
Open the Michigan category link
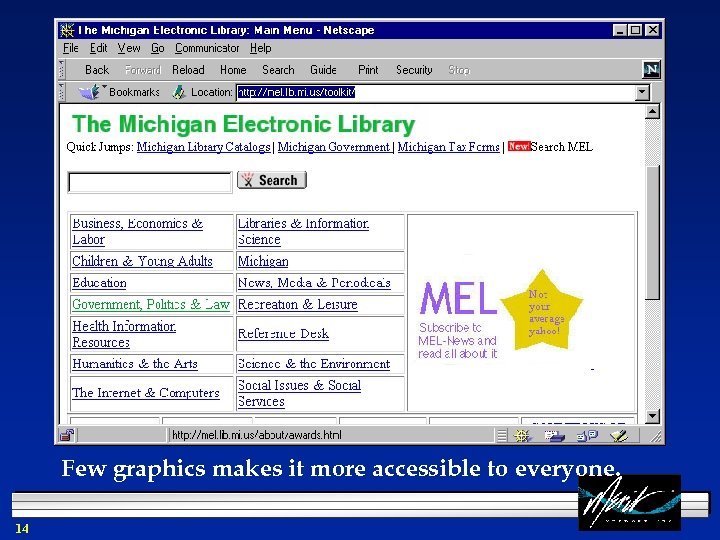pos(263,261)
